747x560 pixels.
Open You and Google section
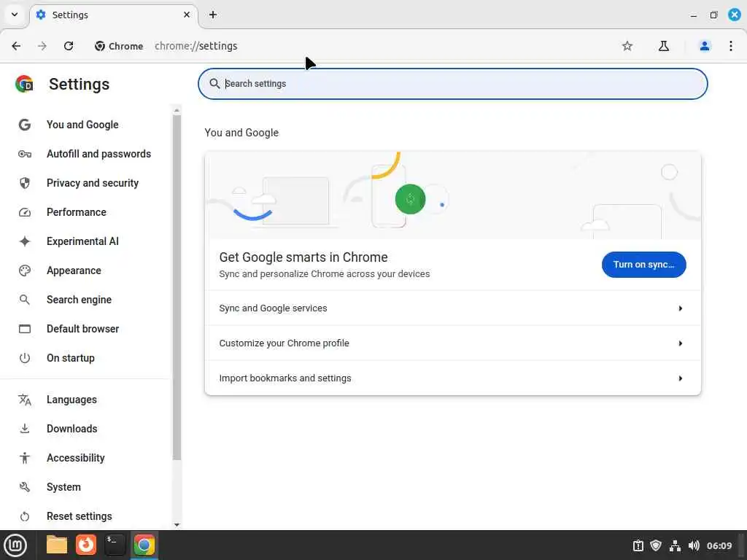pyautogui.click(x=82, y=125)
